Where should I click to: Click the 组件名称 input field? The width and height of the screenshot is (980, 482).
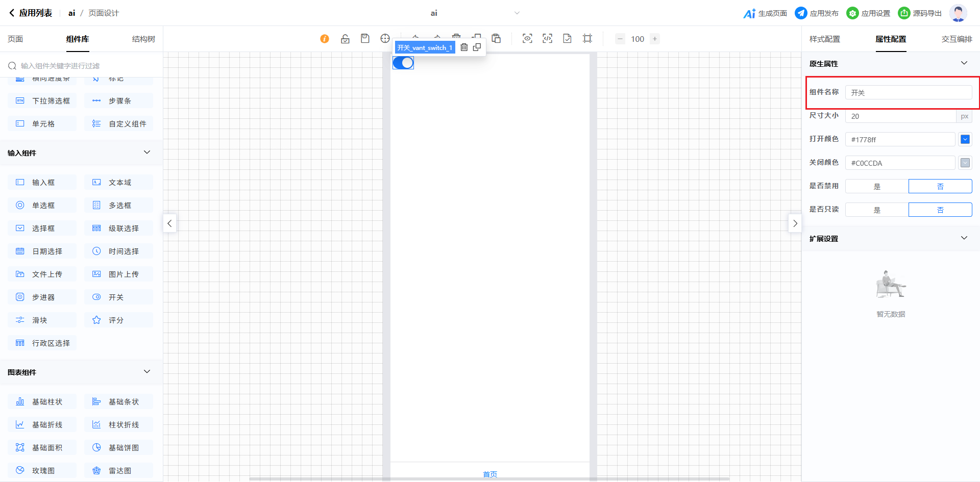tap(908, 92)
